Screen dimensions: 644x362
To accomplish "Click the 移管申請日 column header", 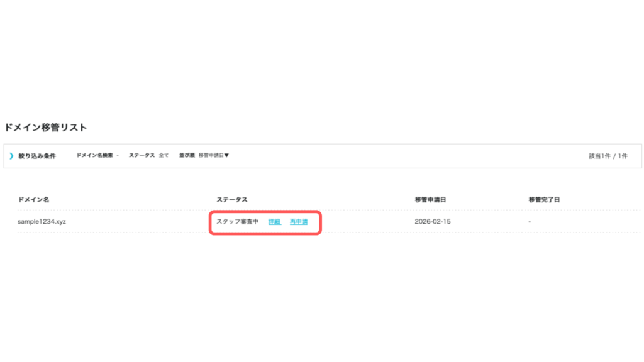I will click(x=431, y=199).
